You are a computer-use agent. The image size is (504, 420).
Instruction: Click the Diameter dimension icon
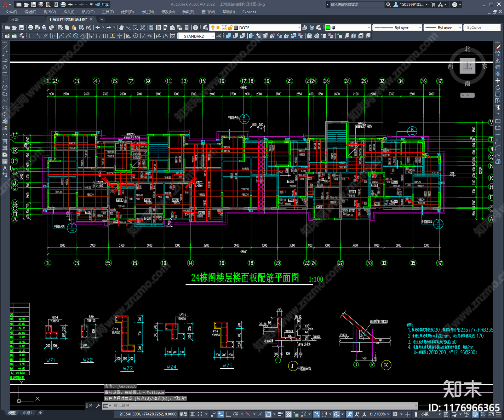coord(76,36)
